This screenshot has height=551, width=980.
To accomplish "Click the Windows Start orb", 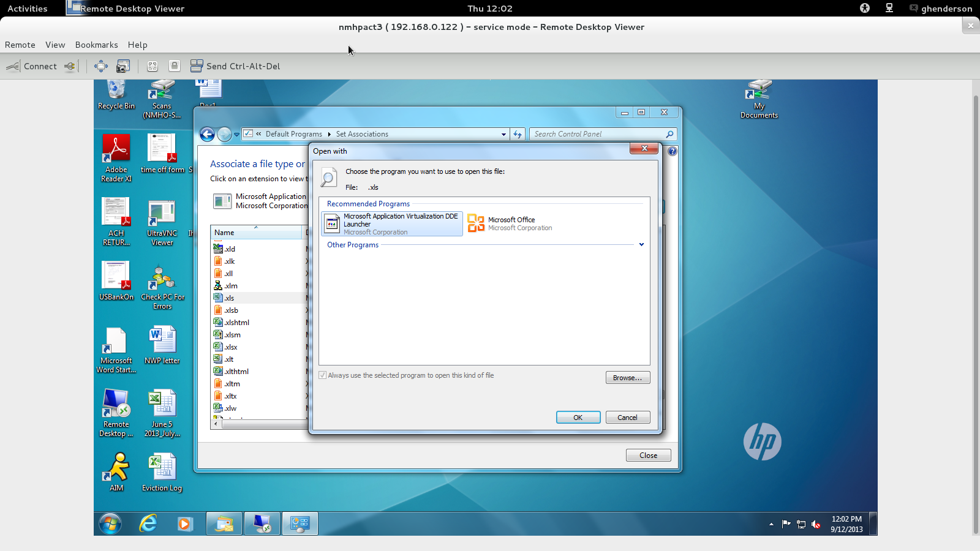I will (110, 524).
